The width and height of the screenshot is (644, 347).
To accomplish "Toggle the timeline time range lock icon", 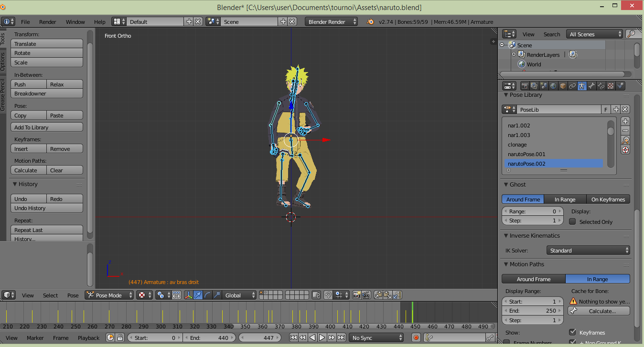I will (x=120, y=337).
